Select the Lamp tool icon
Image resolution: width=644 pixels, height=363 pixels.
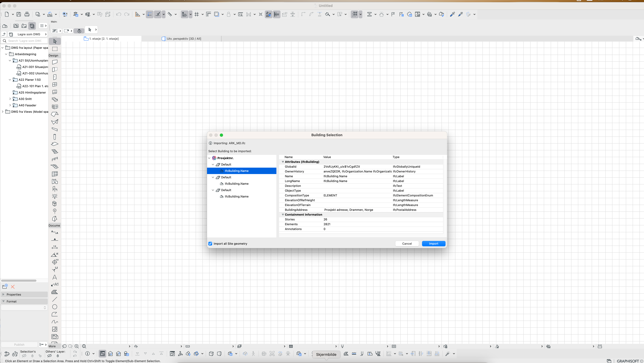pos(55,196)
